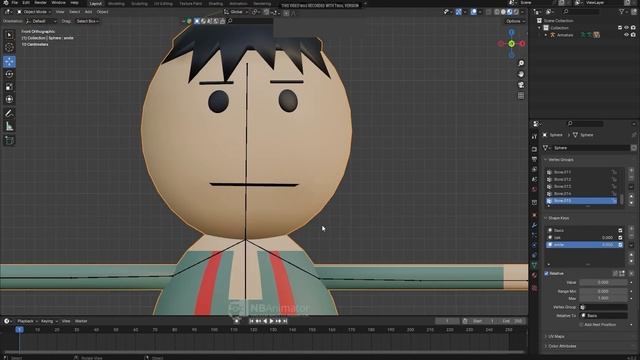Image resolution: width=640 pixels, height=360 pixels.
Task: Open viewport Options dropdown
Action: pos(515,21)
